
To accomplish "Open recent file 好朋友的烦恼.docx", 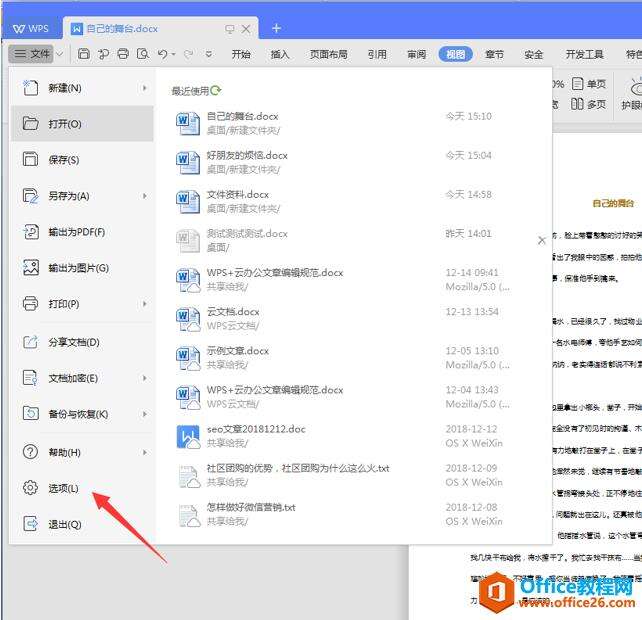I will [247, 156].
